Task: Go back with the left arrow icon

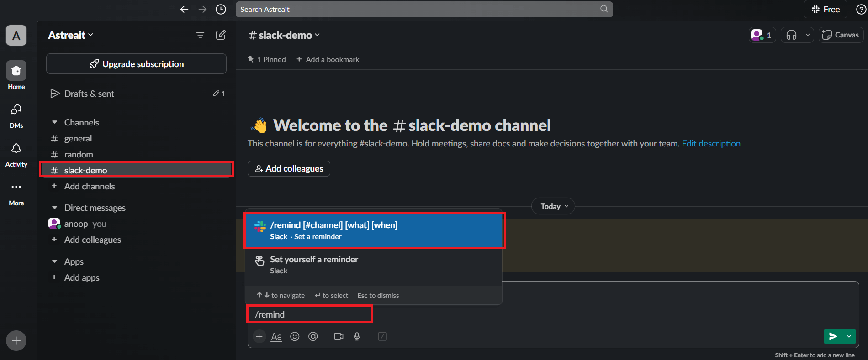Action: [184, 9]
